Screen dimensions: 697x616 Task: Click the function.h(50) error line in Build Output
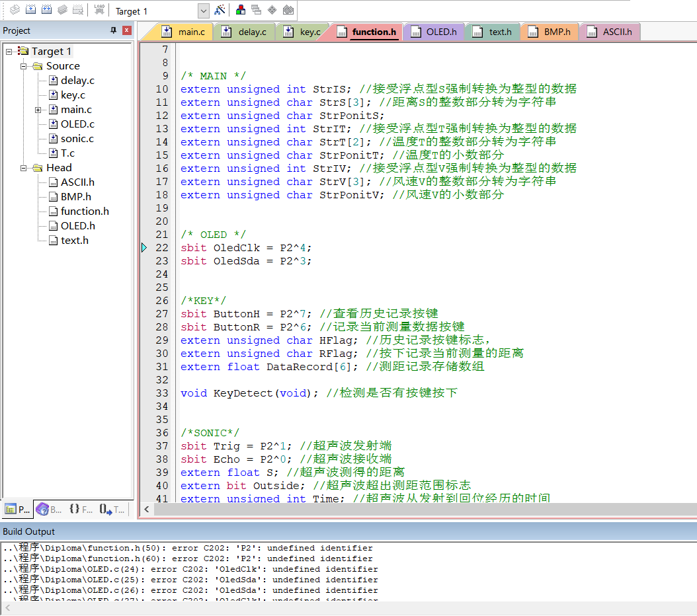click(x=188, y=548)
